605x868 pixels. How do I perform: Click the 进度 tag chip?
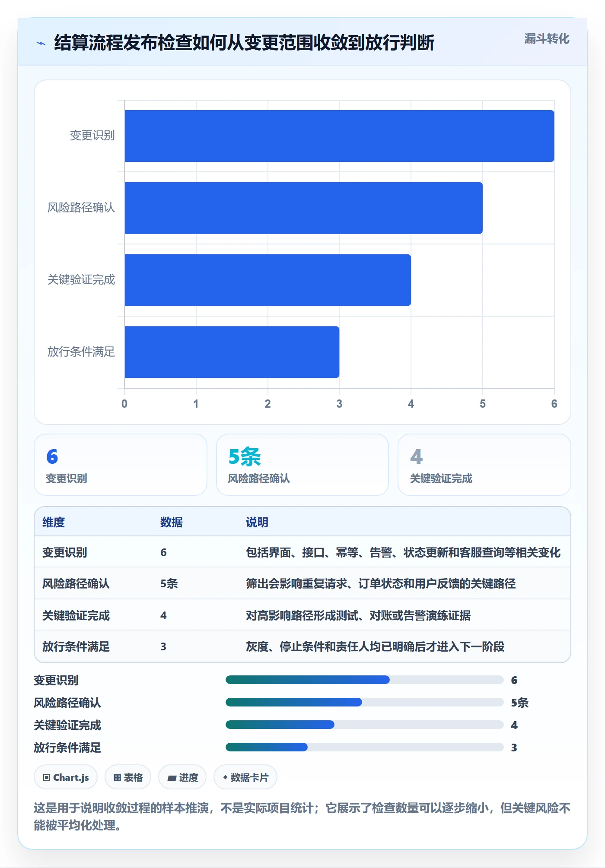182,777
